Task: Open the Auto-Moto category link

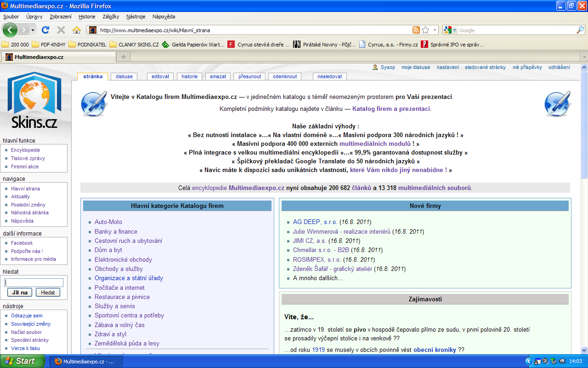Action: coord(108,222)
